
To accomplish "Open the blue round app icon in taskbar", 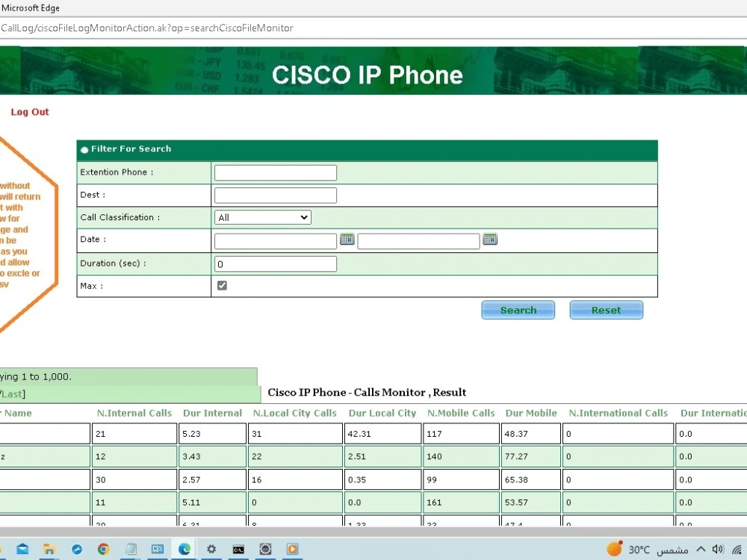I will click(x=76, y=549).
